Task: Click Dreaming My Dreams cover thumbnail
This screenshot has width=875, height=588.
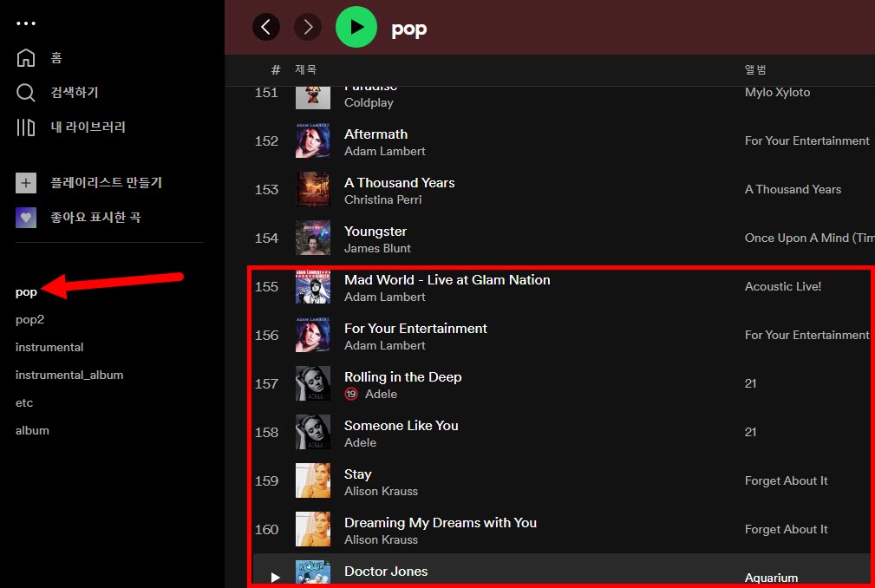Action: click(x=312, y=529)
